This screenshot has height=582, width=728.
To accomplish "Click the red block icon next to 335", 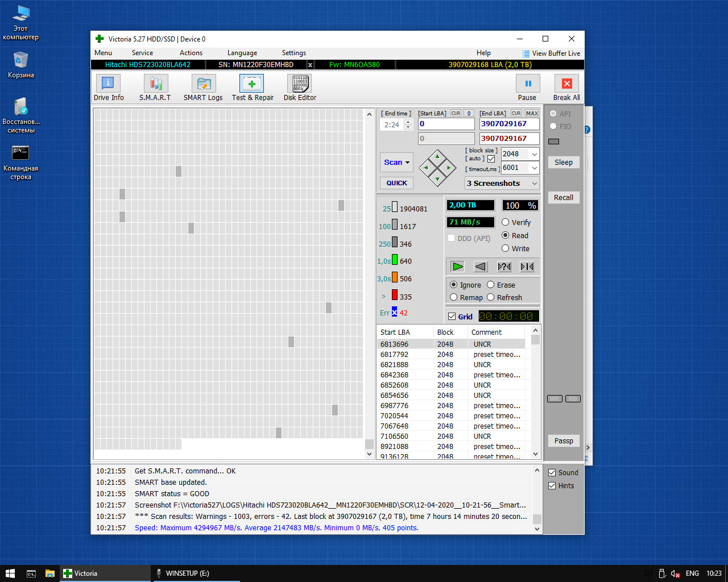I will 394,296.
